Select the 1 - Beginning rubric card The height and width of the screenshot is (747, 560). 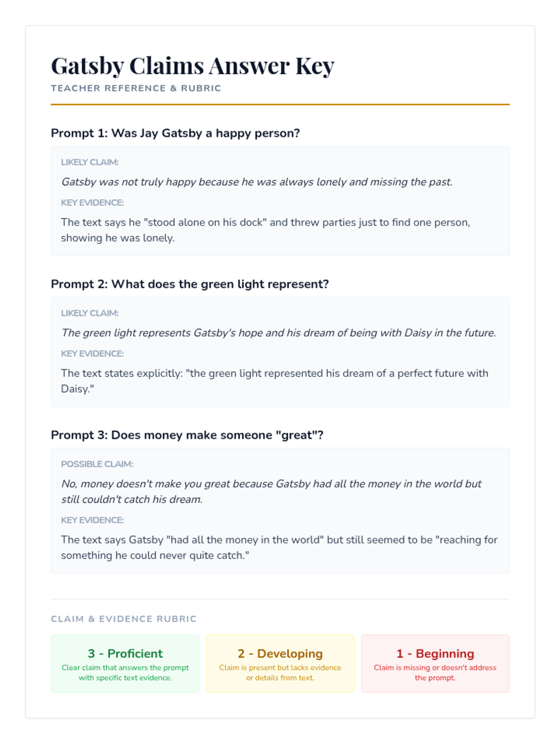[435, 663]
